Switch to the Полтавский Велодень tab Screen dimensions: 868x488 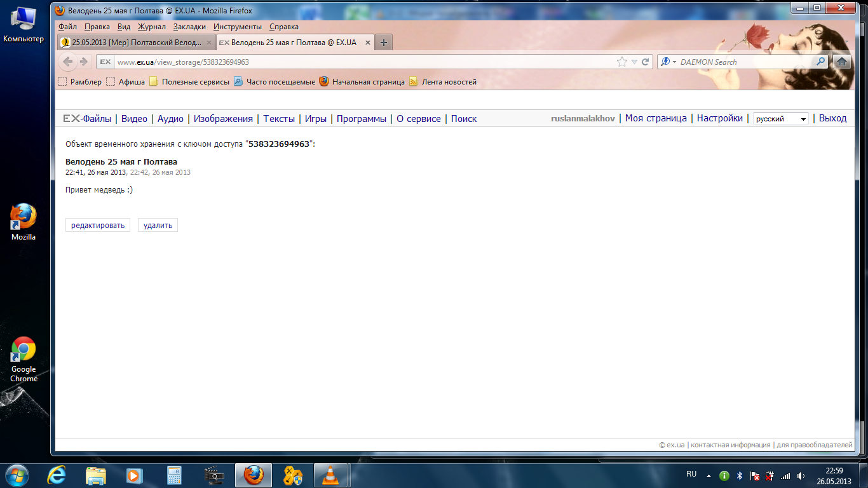click(136, 43)
